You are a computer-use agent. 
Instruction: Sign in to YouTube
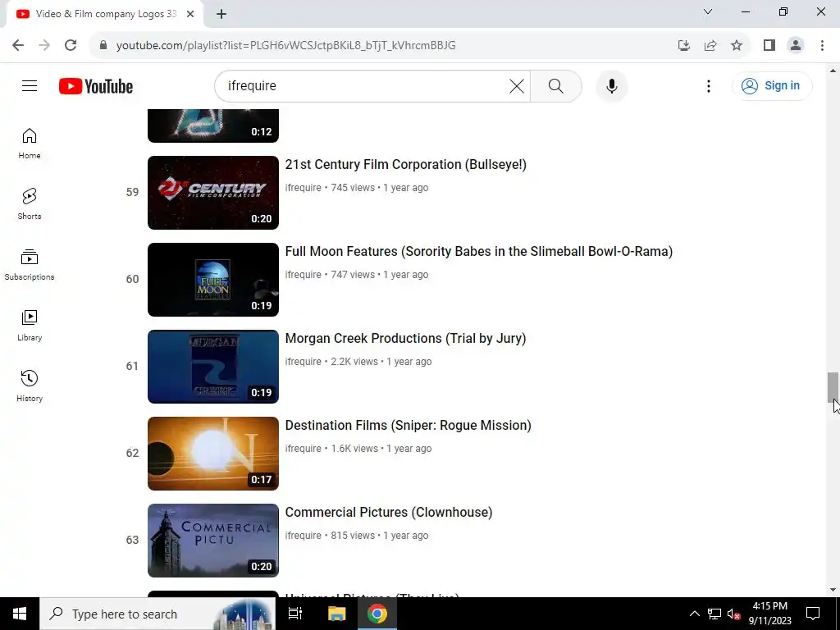tap(771, 85)
